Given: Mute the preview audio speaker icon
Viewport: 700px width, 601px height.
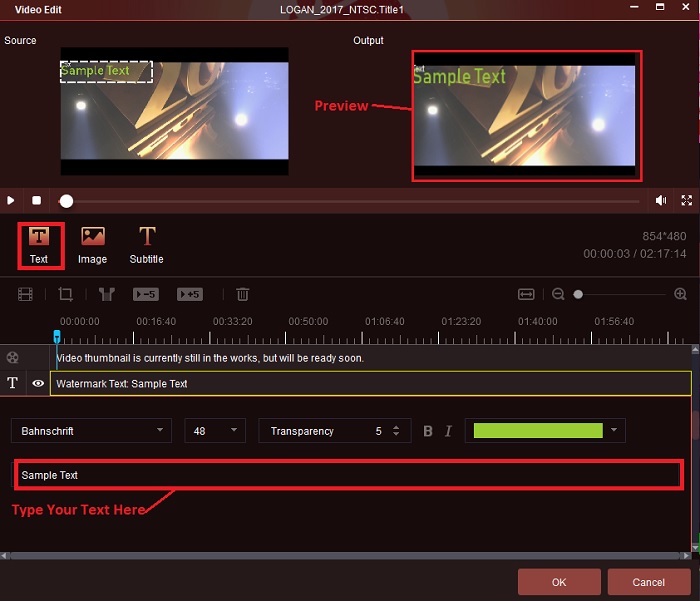Looking at the screenshot, I should coord(661,200).
